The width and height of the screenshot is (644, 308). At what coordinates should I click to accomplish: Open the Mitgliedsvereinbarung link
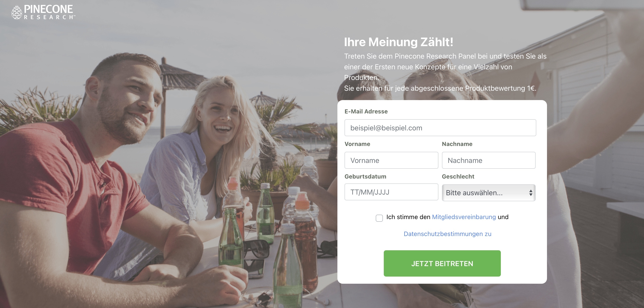click(x=464, y=217)
